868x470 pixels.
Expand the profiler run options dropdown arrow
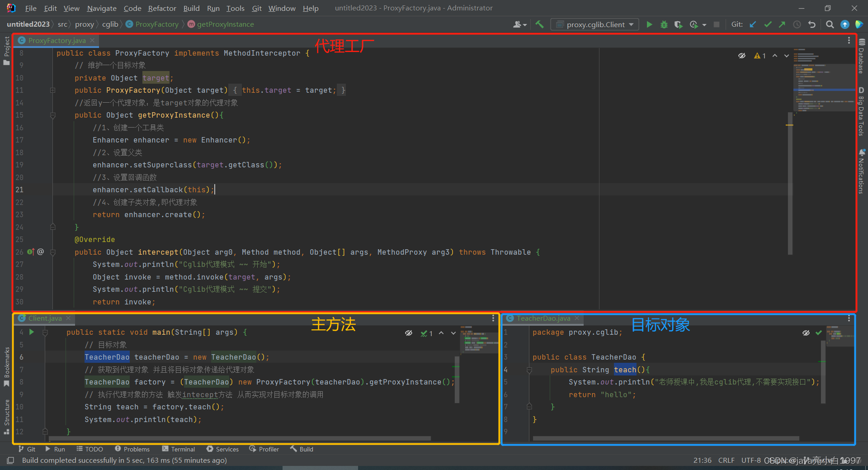pyautogui.click(x=704, y=25)
